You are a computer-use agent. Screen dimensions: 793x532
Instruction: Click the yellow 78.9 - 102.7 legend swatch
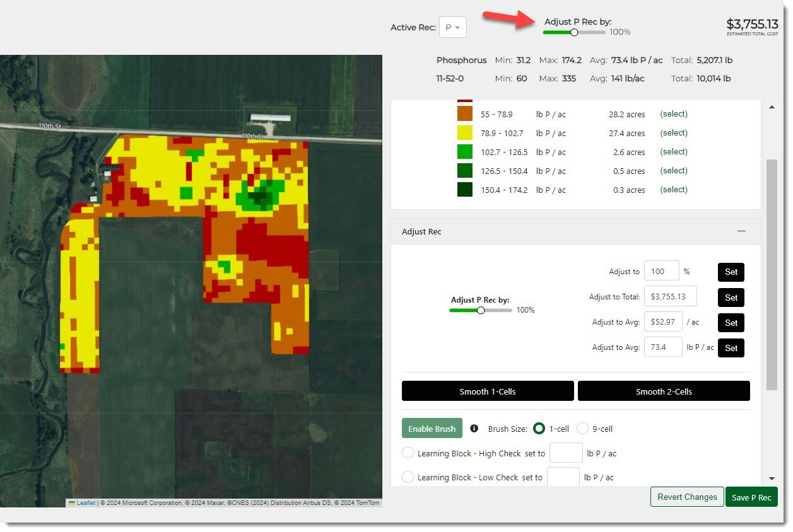point(464,133)
